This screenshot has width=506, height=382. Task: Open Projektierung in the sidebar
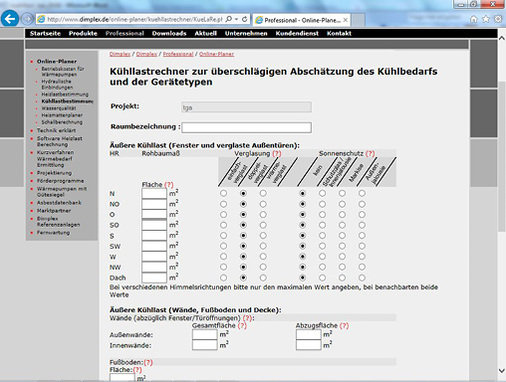tap(54, 173)
